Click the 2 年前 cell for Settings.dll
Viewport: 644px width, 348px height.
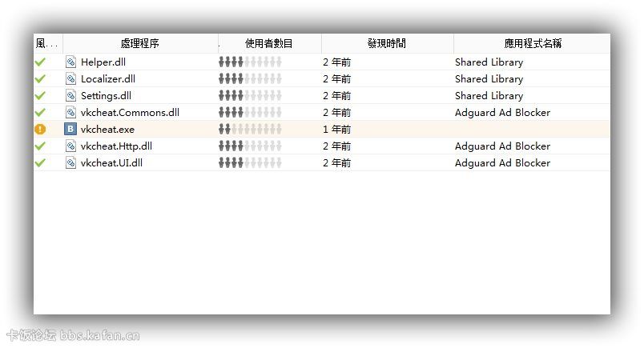336,96
